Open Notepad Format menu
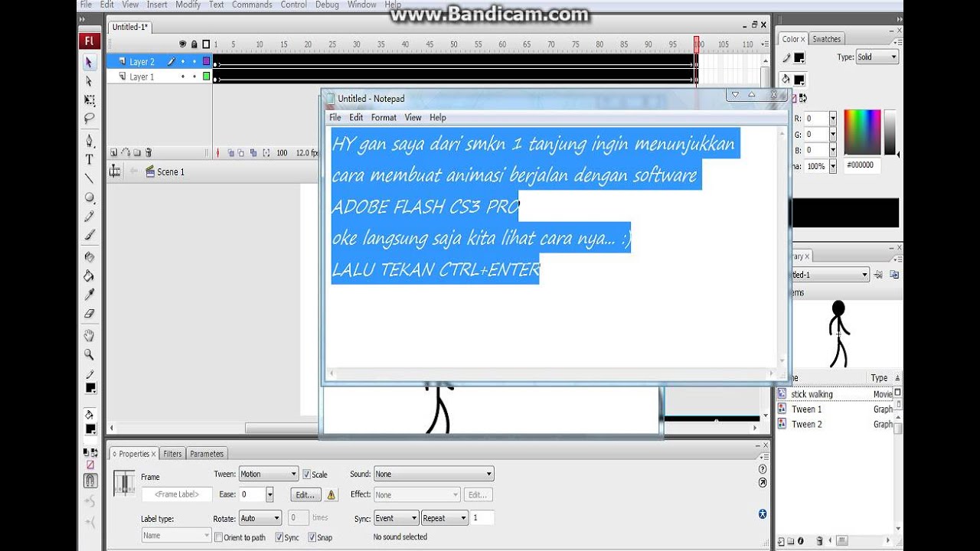This screenshot has height=551, width=980. click(384, 118)
